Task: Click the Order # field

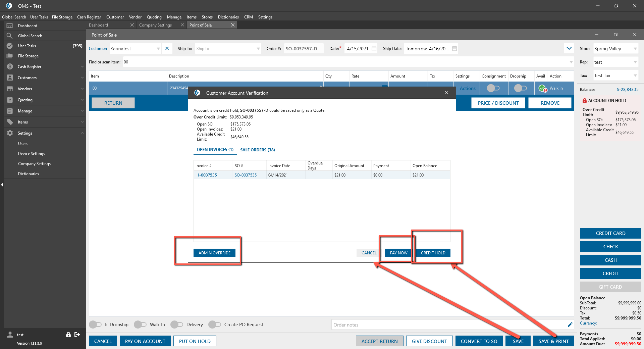Action: (x=304, y=49)
